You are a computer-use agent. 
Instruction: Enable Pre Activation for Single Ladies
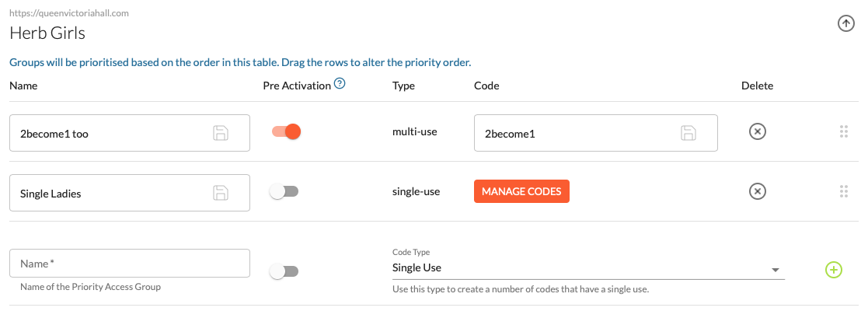coord(284,191)
